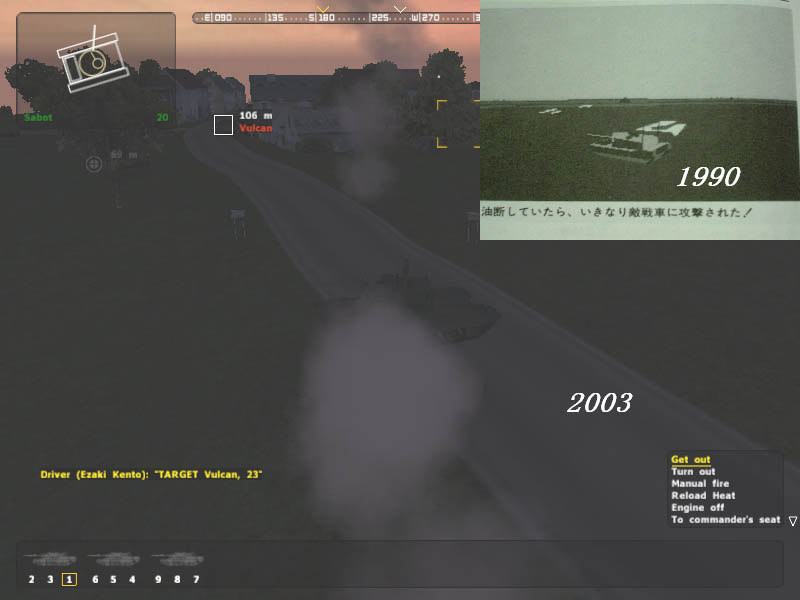Click the circular crosshair aim reticle
Image resolution: width=800 pixels, height=600 pixels.
click(x=94, y=163)
